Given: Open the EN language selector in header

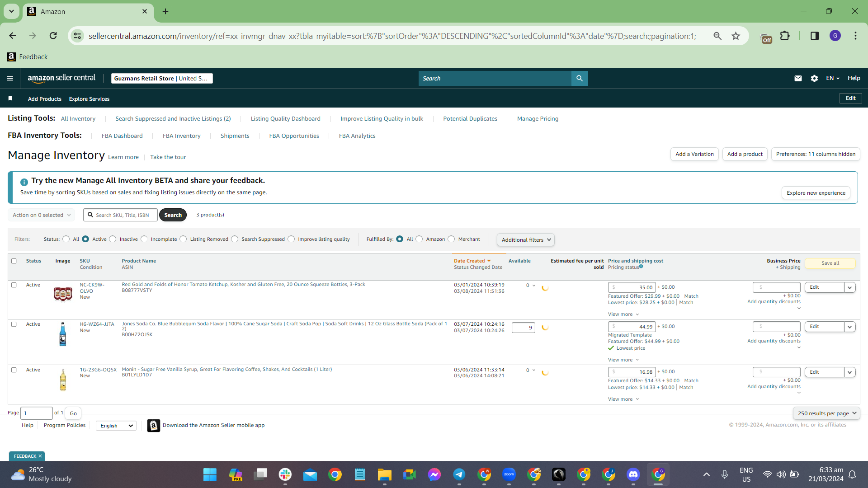Looking at the screenshot, I should (833, 78).
